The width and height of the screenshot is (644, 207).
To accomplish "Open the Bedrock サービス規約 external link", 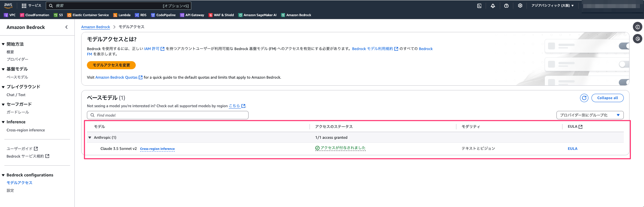I will pyautogui.click(x=28, y=156).
